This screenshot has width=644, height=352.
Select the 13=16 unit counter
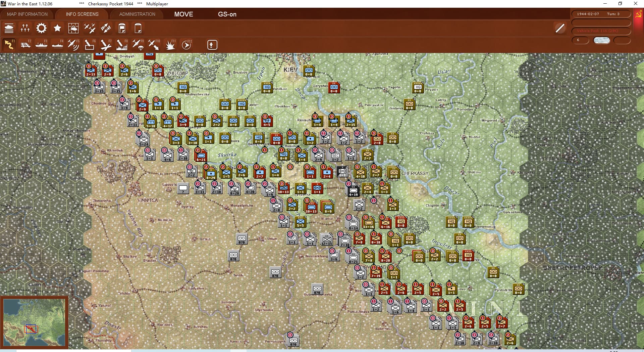tap(368, 223)
